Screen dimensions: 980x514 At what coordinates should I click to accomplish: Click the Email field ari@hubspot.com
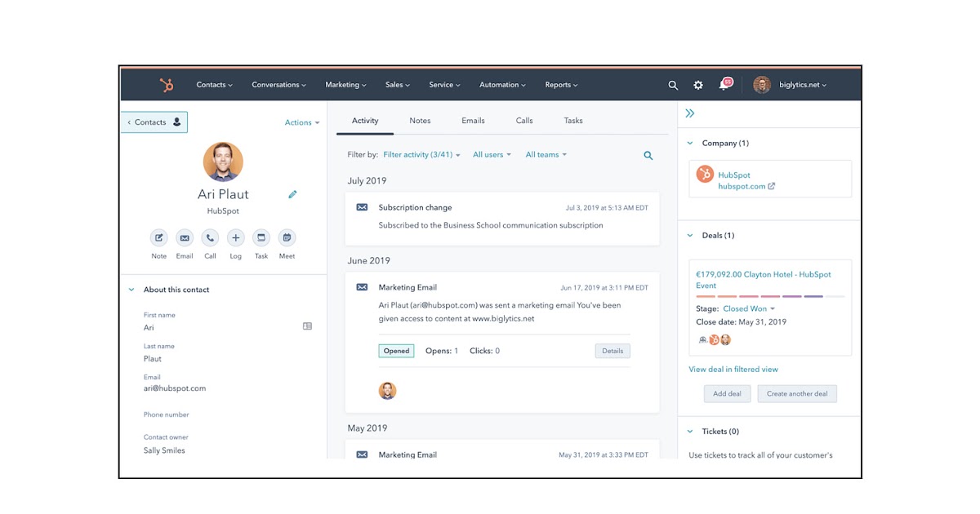[175, 388]
